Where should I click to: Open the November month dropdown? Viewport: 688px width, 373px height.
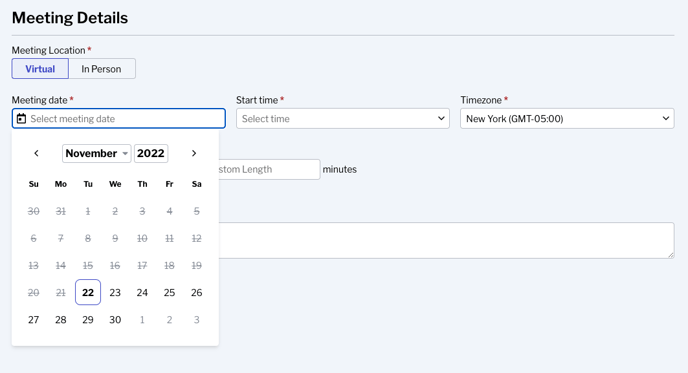pyautogui.click(x=97, y=153)
